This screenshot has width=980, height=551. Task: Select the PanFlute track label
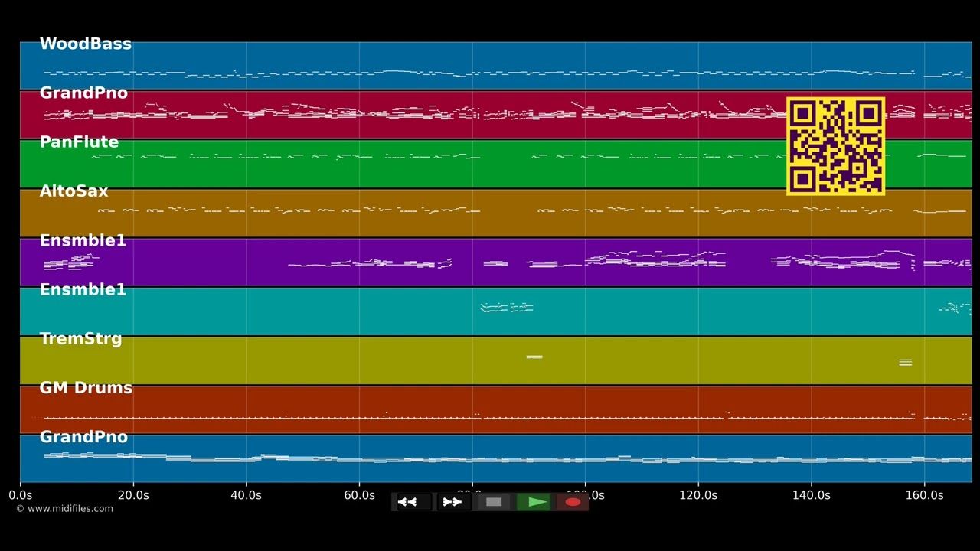(x=79, y=142)
